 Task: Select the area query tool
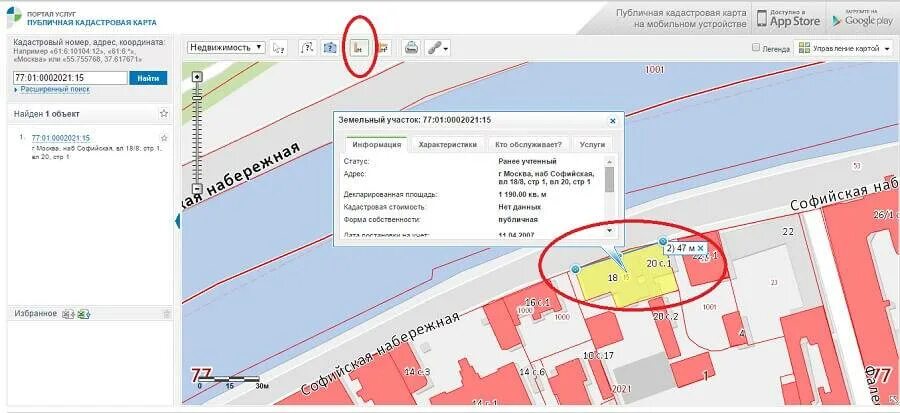330,48
